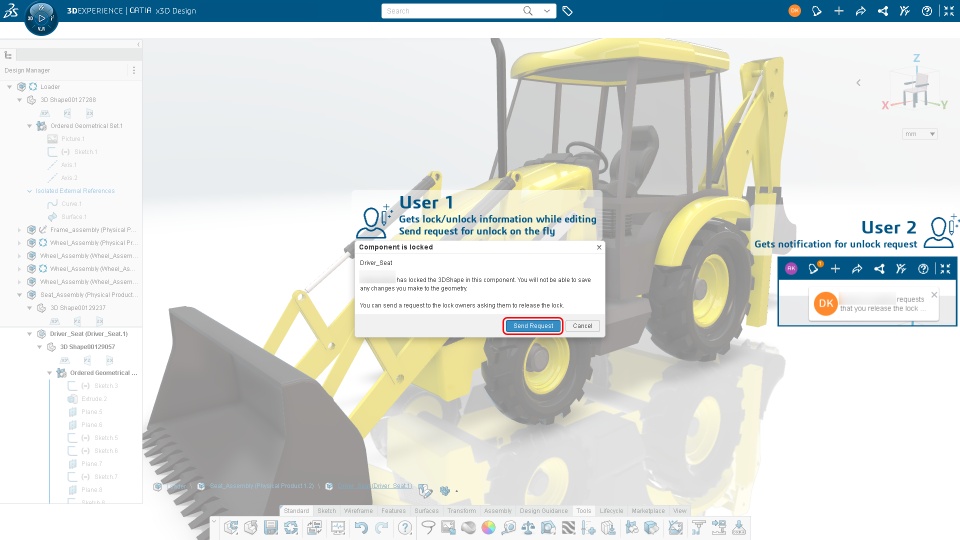Click the Update refresh icon in the action bar
The width and height of the screenshot is (960, 540).
[x=291, y=527]
